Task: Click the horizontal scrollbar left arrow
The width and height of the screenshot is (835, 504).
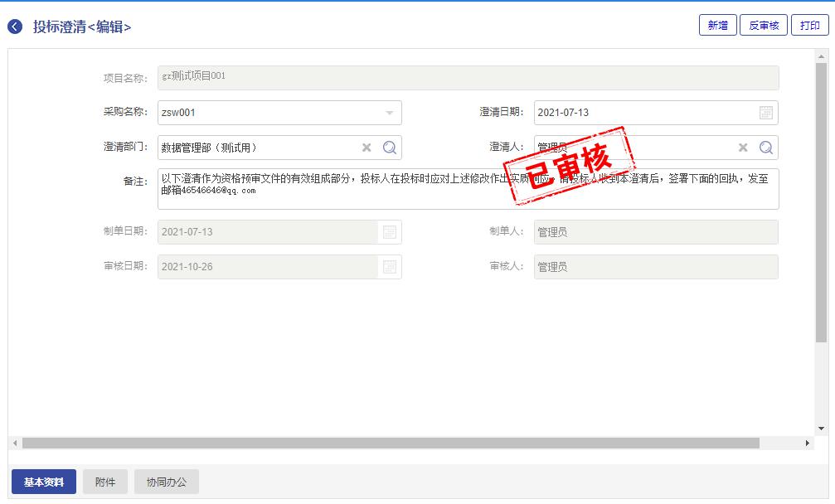Action: tap(14, 443)
